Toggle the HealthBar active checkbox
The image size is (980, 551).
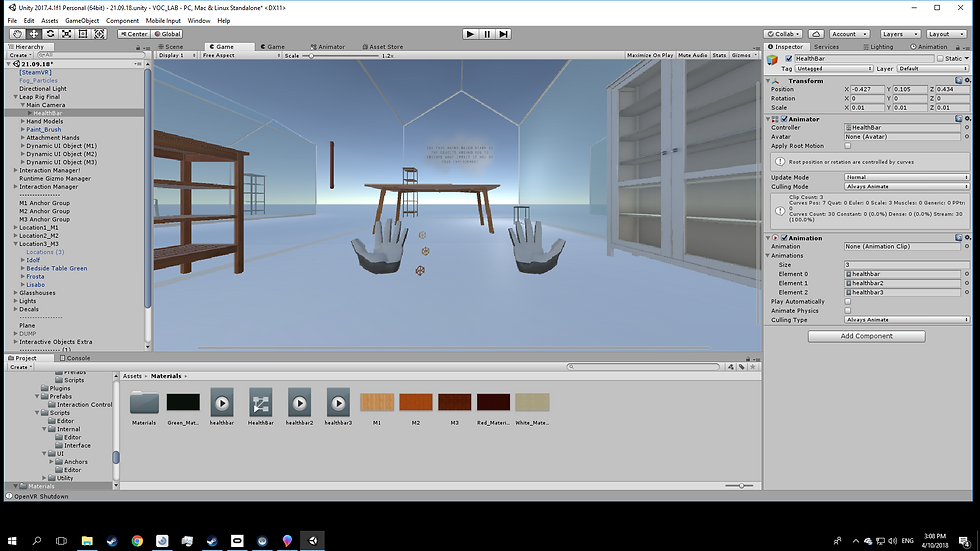pyautogui.click(x=789, y=58)
